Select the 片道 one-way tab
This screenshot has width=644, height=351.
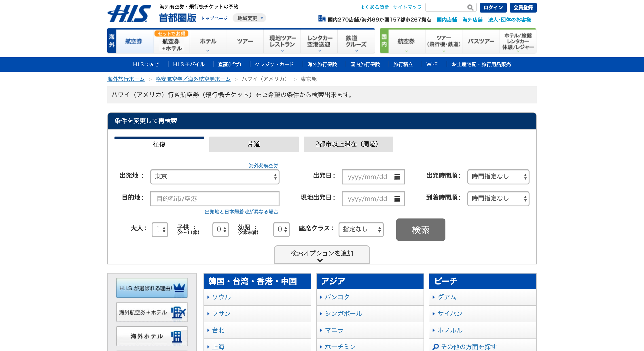(x=254, y=144)
